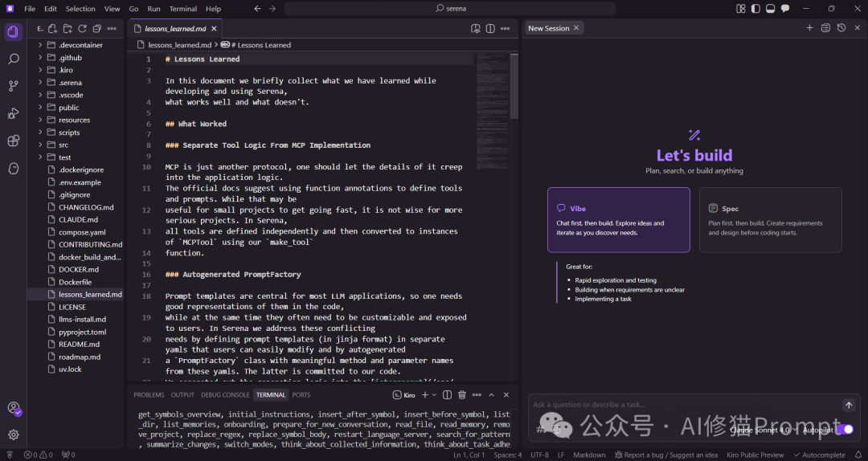The image size is (868, 461).
Task: Close the lessons_learned.md editor tab
Action: [214, 28]
